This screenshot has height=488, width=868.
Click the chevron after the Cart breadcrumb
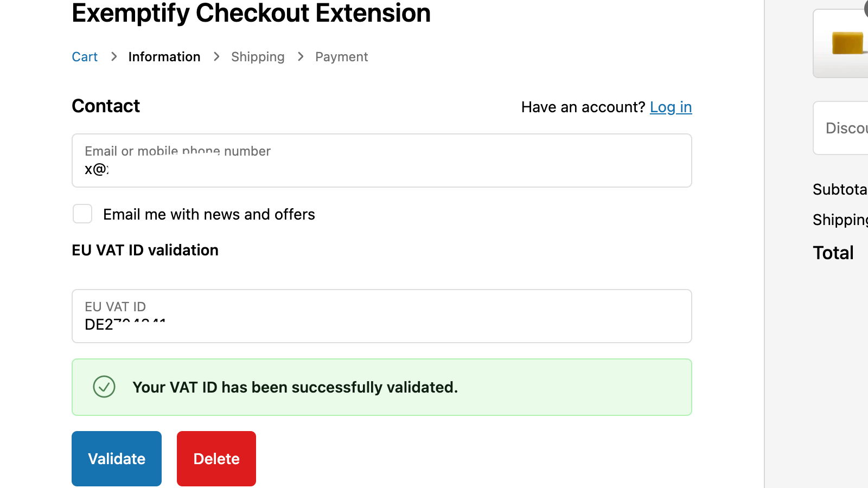[114, 56]
